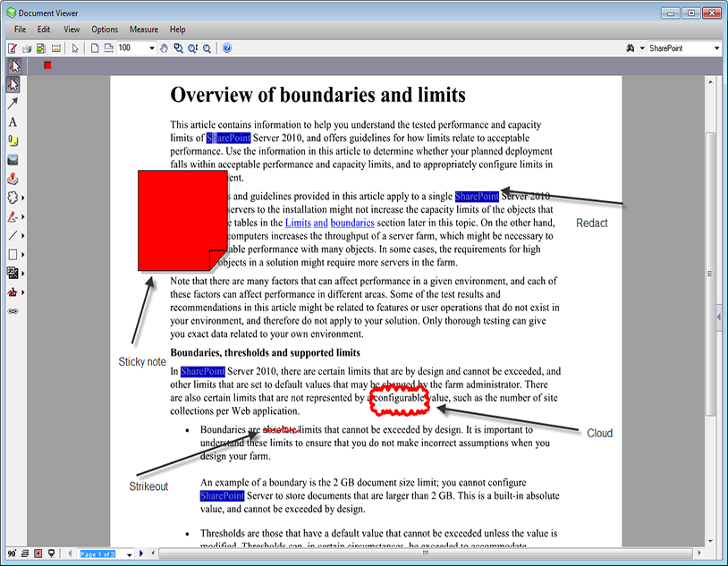Image resolution: width=728 pixels, height=566 pixels.
Task: Click the plain magnifier zoom icon
Action: point(207,47)
